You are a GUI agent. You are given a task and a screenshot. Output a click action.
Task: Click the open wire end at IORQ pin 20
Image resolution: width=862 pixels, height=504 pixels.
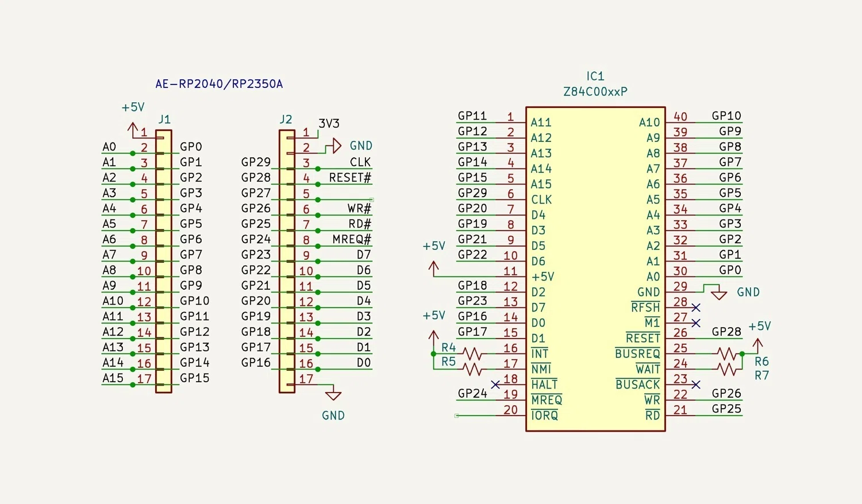[456, 415]
